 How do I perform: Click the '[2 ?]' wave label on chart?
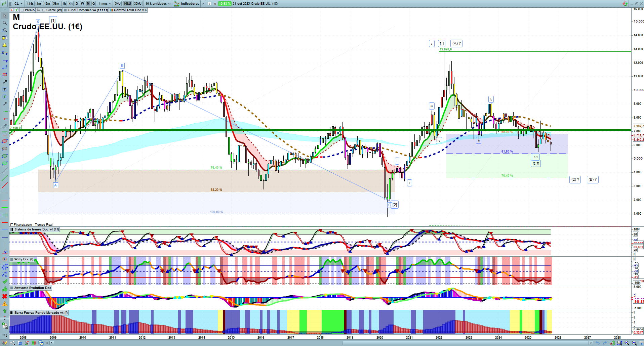(536, 164)
